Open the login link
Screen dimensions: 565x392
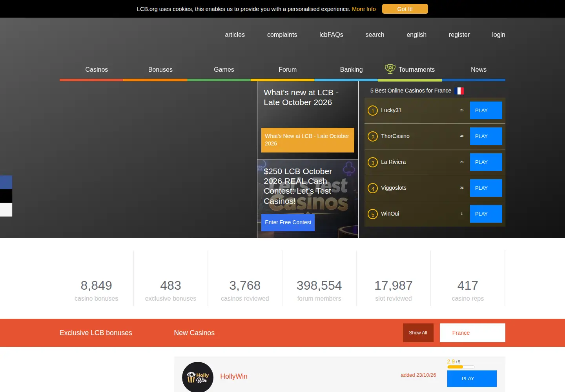[x=499, y=34]
